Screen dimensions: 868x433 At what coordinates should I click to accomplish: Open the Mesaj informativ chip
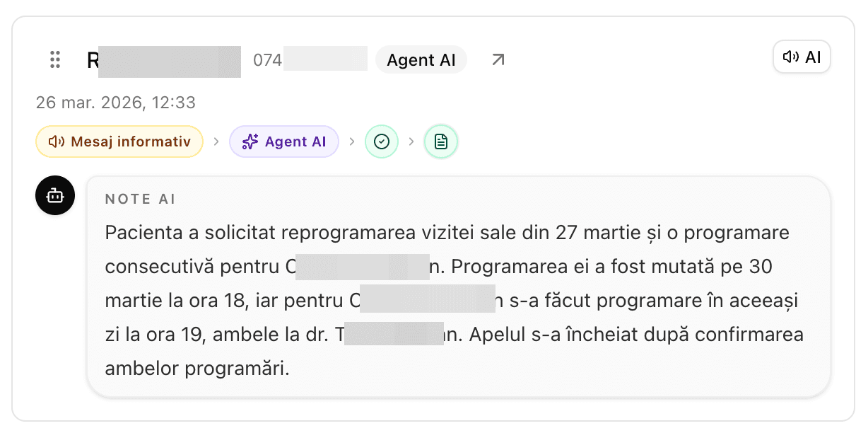tap(119, 142)
